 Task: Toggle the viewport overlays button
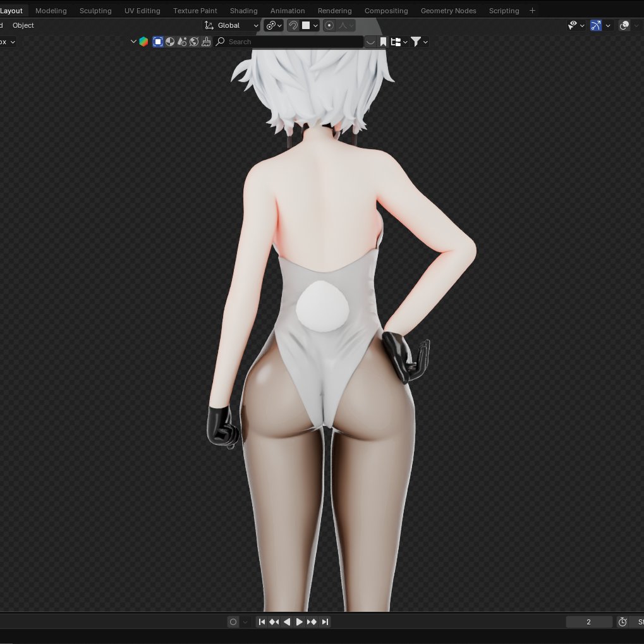(624, 25)
